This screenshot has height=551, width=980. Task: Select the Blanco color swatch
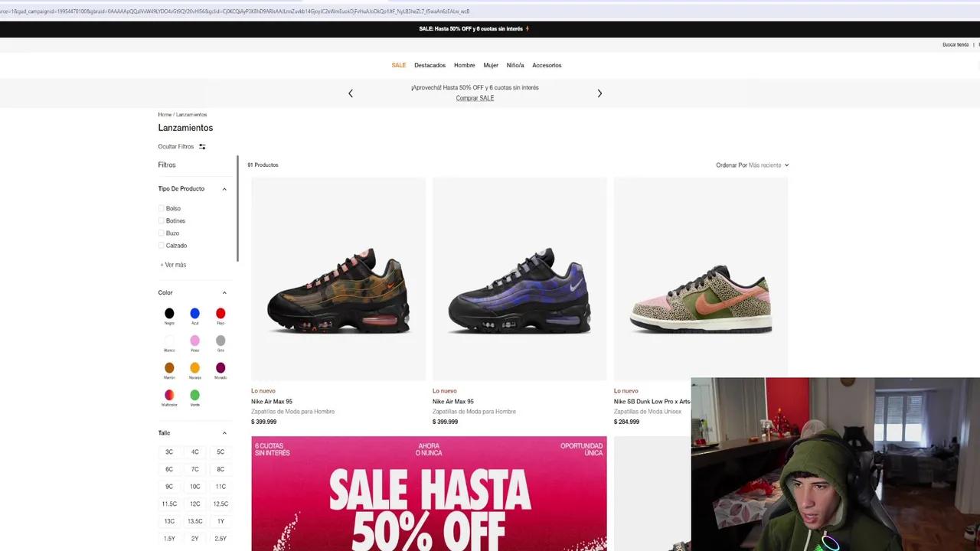click(x=169, y=341)
